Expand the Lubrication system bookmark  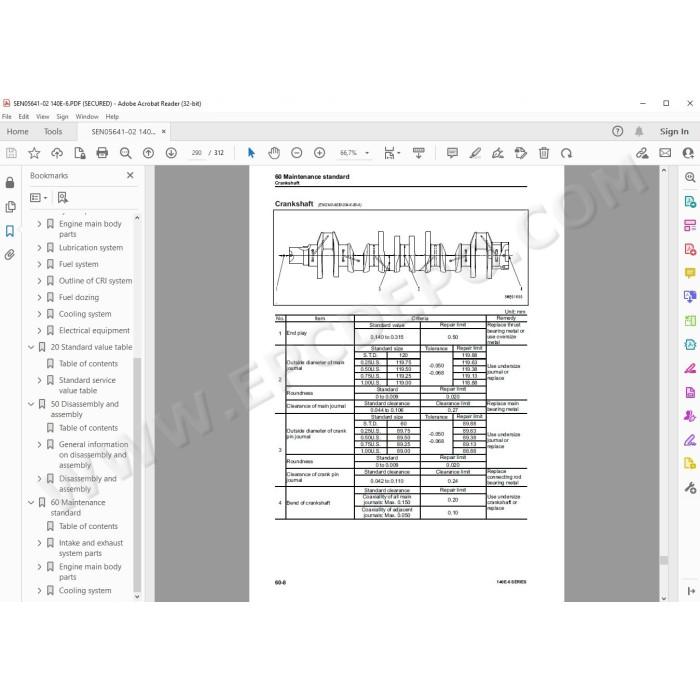(x=39, y=248)
